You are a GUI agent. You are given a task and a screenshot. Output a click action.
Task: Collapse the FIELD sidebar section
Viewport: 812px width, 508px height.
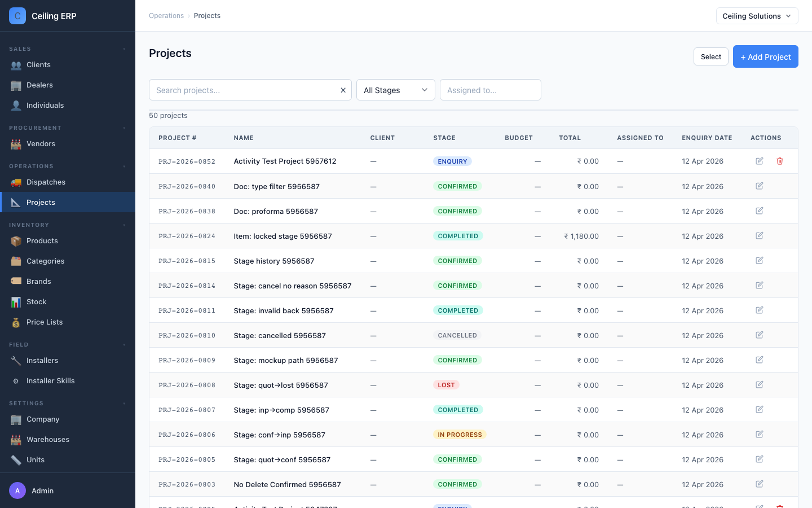pyautogui.click(x=124, y=345)
